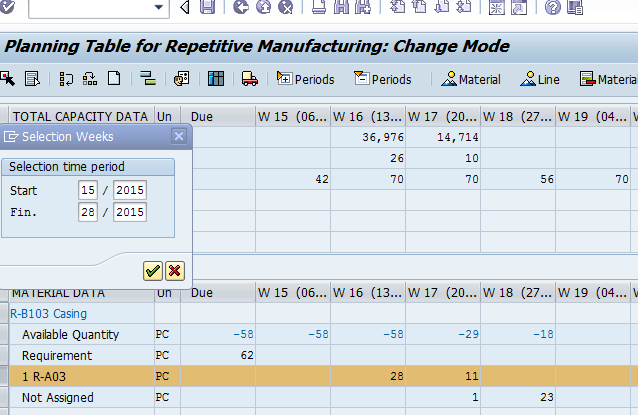The width and height of the screenshot is (638, 415).
Task: Click capacity cell with value 56
Action: [x=518, y=179]
